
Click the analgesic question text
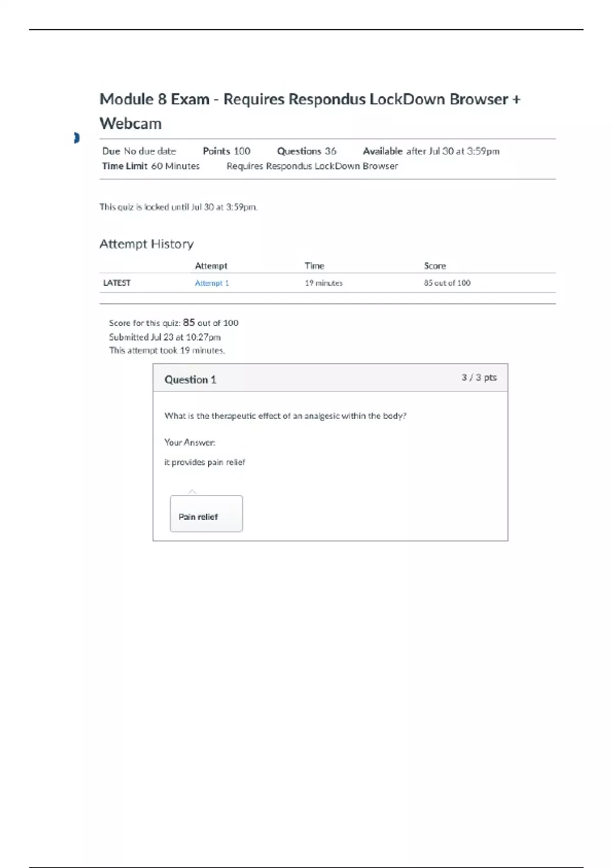285,416
